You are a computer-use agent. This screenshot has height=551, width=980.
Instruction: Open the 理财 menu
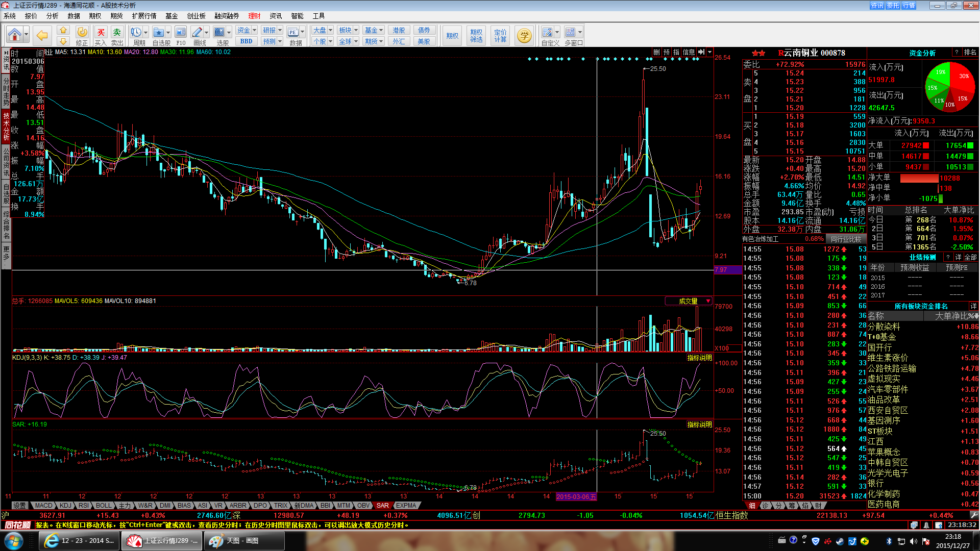254,16
